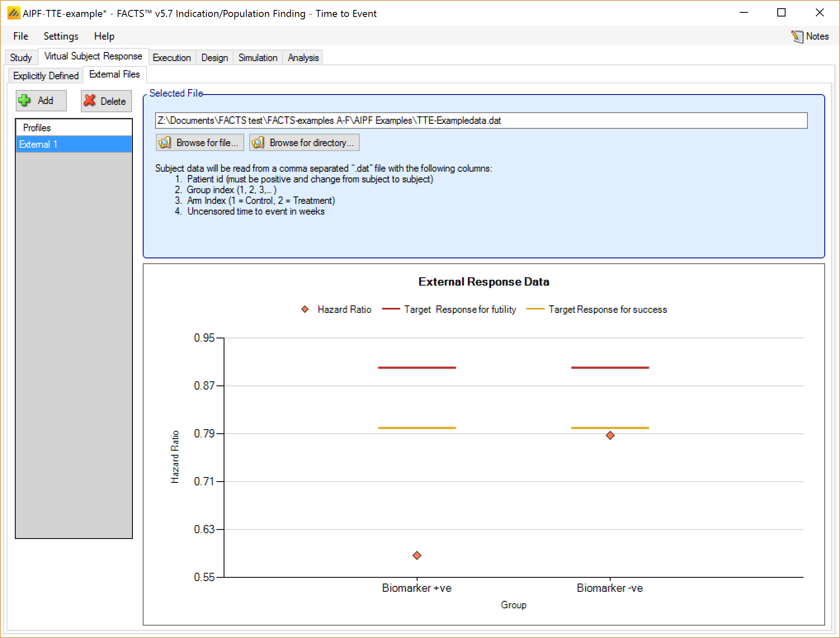Image resolution: width=840 pixels, height=638 pixels.
Task: Click the FACTS application icon in title bar
Action: click(14, 14)
